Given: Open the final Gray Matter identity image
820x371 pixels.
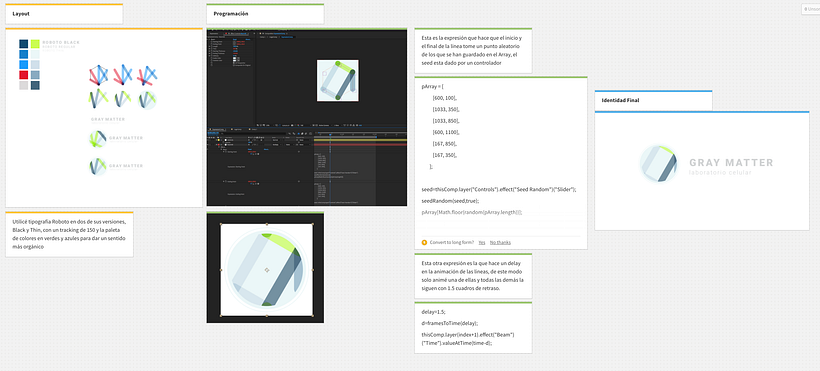Looking at the screenshot, I should (x=702, y=171).
